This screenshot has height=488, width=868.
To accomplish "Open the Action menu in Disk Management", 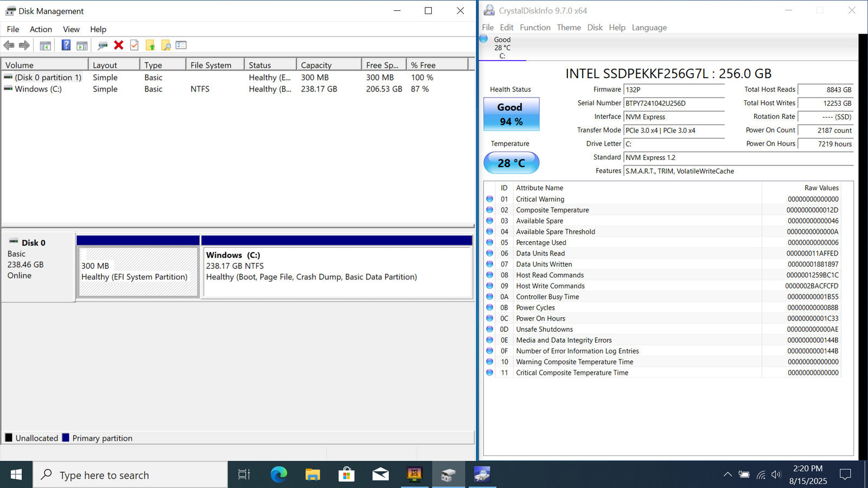I will coord(41,29).
